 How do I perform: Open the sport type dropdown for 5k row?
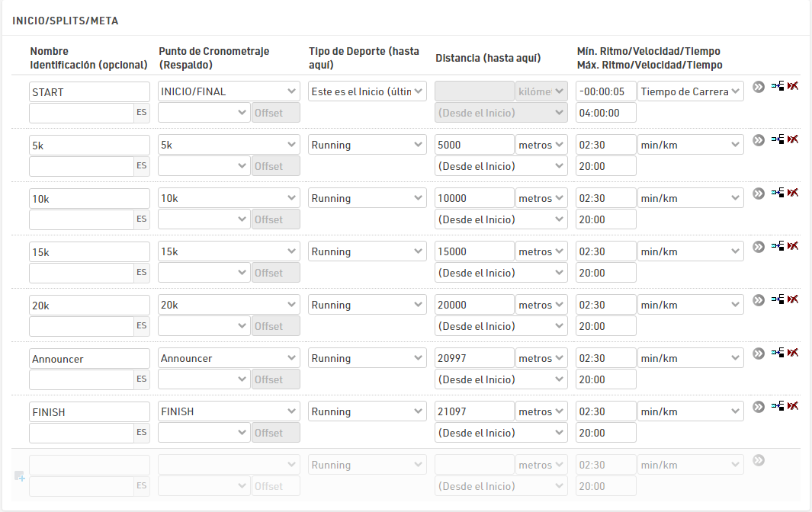(x=367, y=145)
